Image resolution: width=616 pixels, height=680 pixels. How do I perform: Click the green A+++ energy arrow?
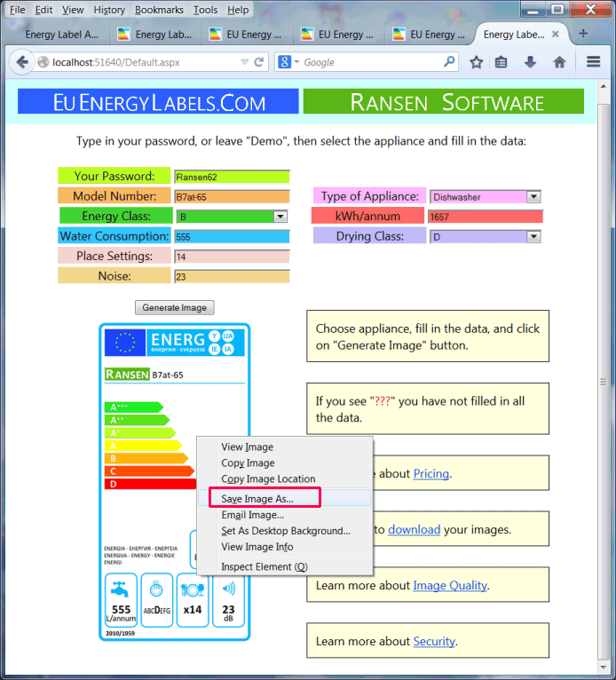pyautogui.click(x=133, y=407)
